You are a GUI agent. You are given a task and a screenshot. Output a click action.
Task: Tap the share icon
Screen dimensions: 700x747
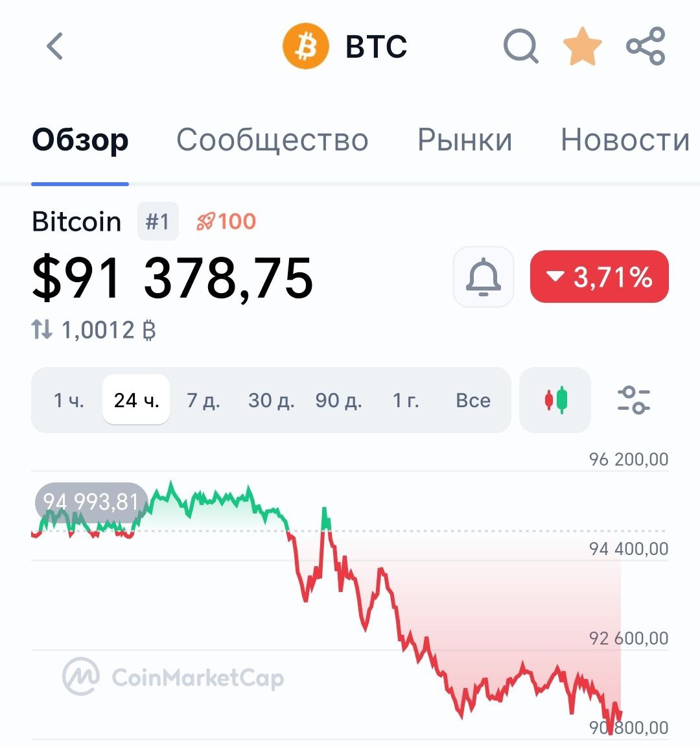pos(646,47)
